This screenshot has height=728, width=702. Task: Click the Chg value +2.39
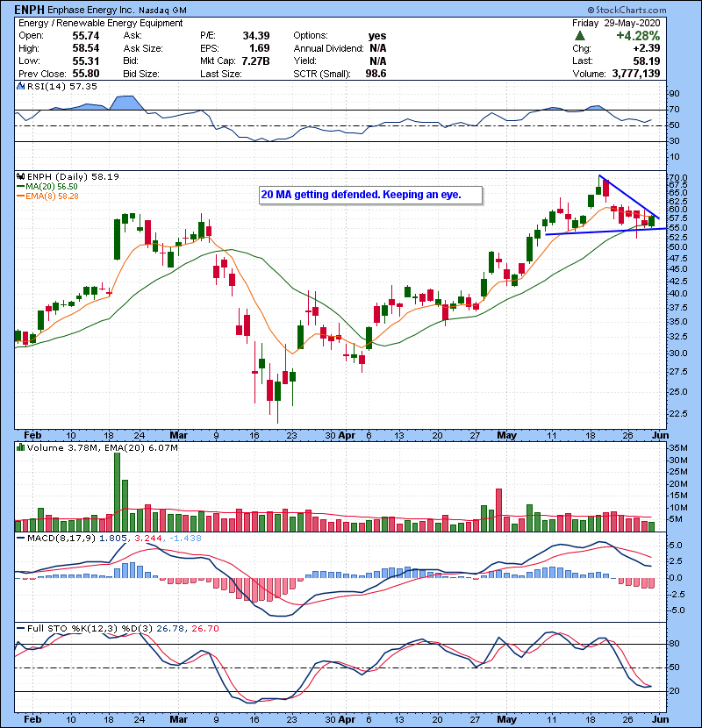pos(646,48)
